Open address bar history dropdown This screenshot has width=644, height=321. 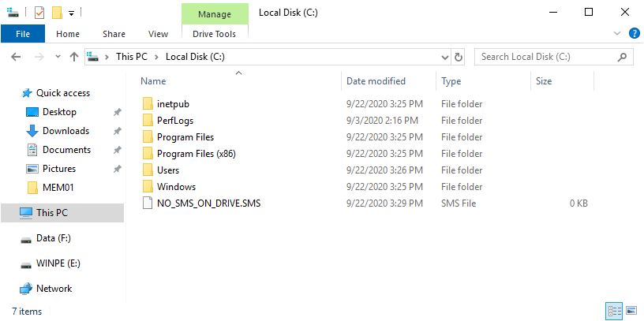tap(444, 57)
